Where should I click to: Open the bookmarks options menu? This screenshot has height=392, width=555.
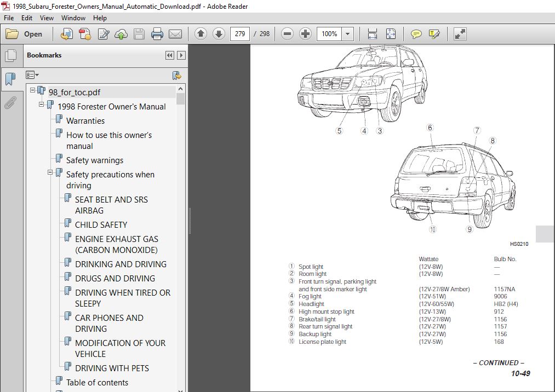click(x=32, y=75)
